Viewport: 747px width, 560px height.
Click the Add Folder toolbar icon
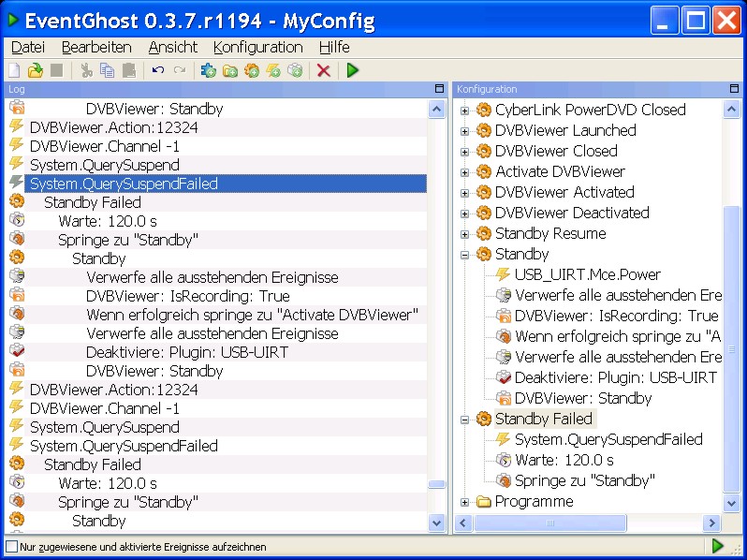pos(230,70)
